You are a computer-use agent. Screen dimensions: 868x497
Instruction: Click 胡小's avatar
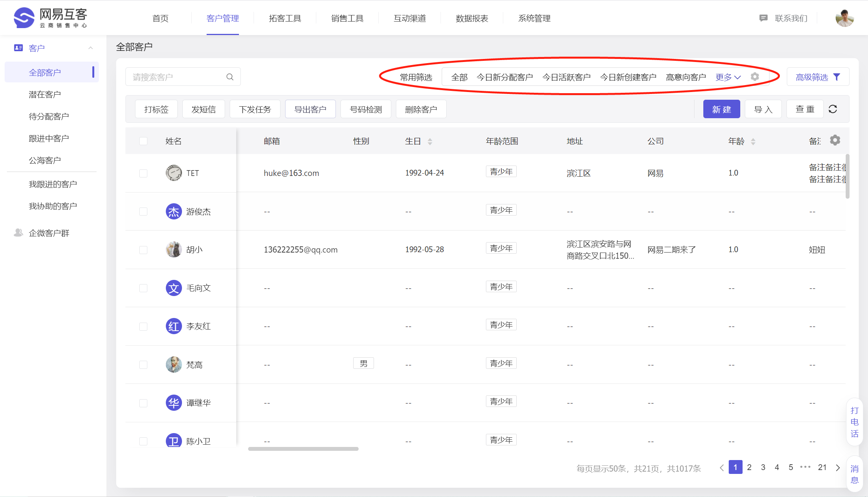[174, 249]
